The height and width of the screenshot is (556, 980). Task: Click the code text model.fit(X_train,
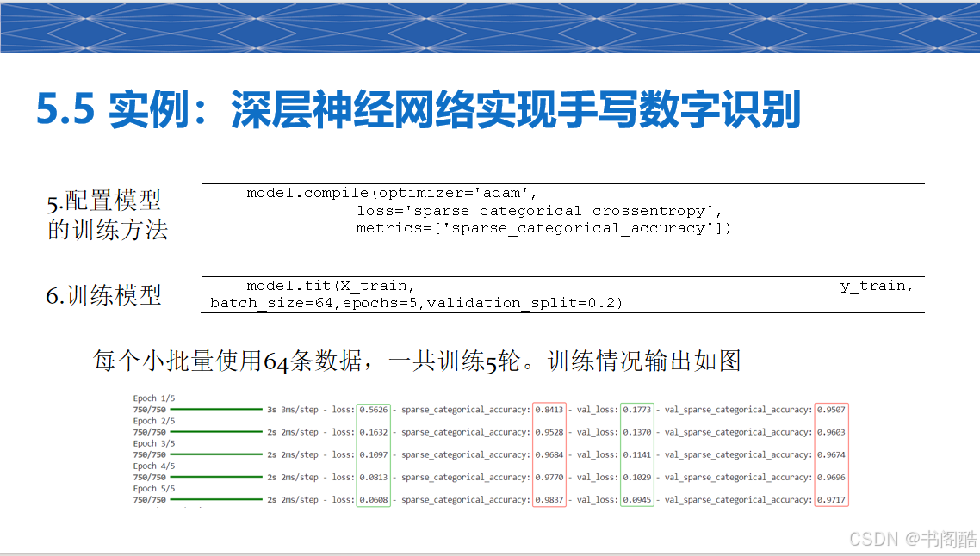[331, 286]
